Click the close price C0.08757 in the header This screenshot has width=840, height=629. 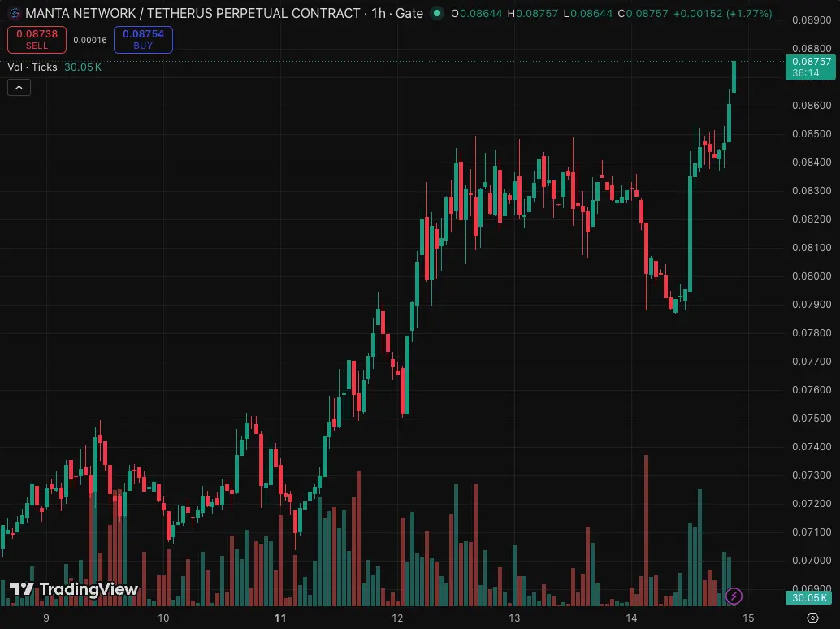pyautogui.click(x=643, y=13)
